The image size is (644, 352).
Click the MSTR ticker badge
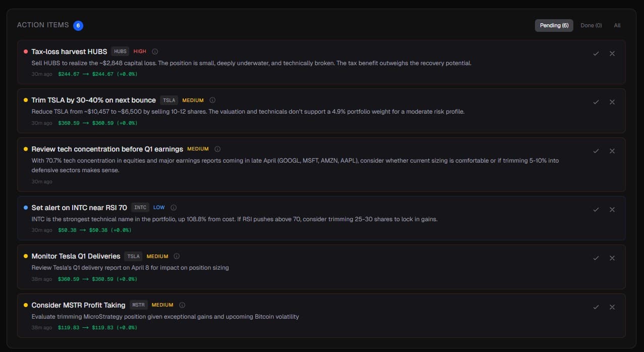138,305
